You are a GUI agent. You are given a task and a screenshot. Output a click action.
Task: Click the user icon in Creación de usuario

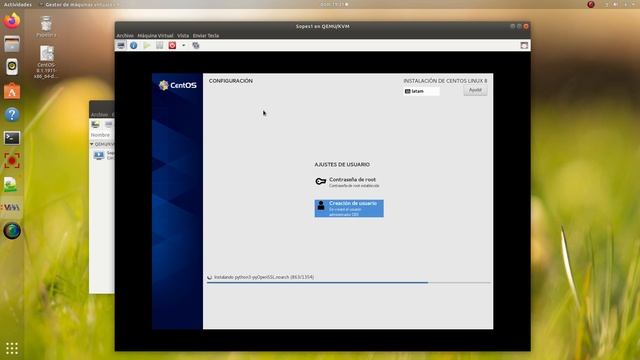pos(321,205)
